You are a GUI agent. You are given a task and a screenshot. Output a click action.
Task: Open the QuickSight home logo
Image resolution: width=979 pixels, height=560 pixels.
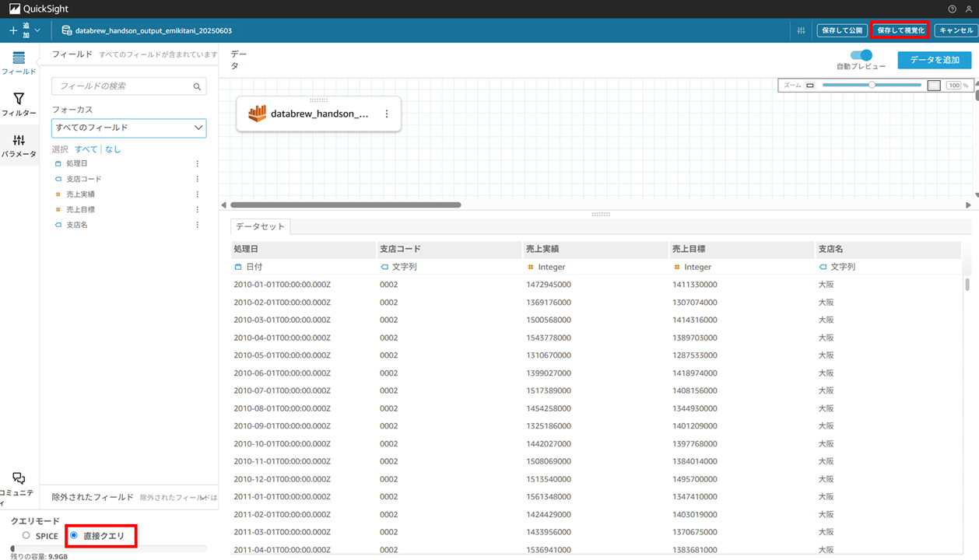[39, 9]
